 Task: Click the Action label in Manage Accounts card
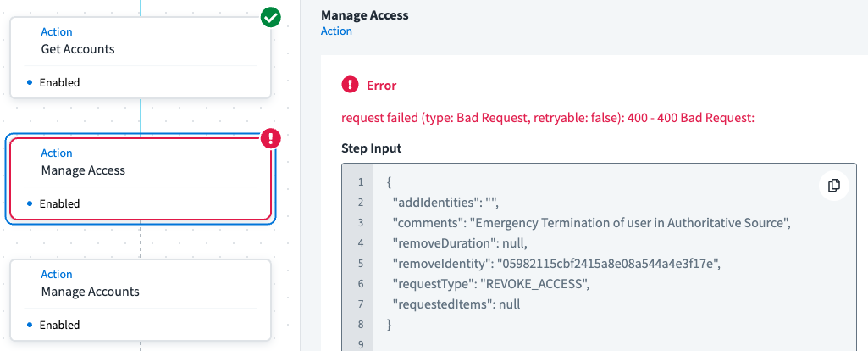click(x=57, y=274)
